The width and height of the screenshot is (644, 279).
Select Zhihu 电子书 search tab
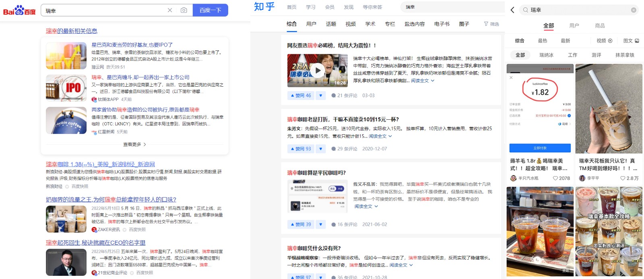coord(442,24)
